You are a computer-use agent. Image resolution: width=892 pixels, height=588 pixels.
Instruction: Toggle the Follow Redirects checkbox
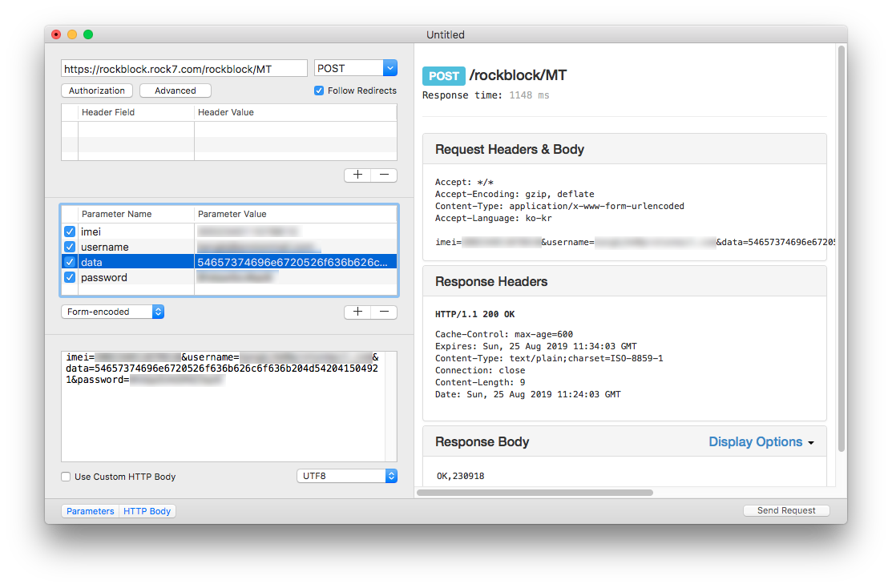pos(319,91)
